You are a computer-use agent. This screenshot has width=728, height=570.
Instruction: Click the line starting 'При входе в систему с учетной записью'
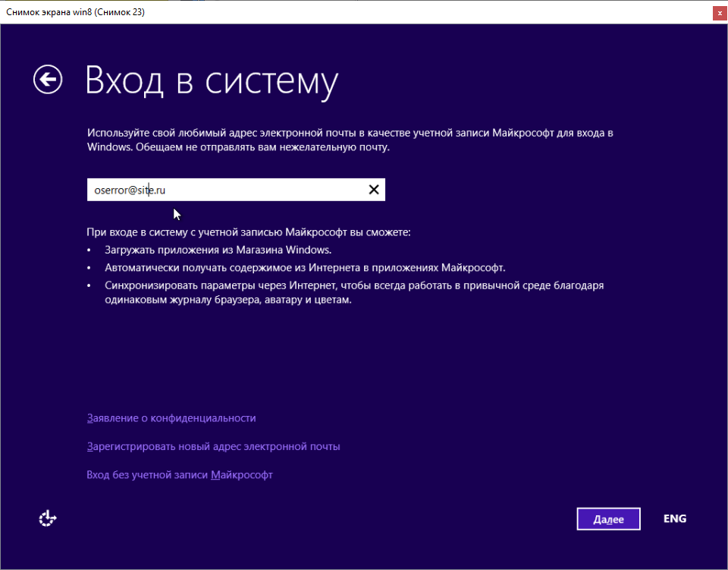click(x=249, y=231)
